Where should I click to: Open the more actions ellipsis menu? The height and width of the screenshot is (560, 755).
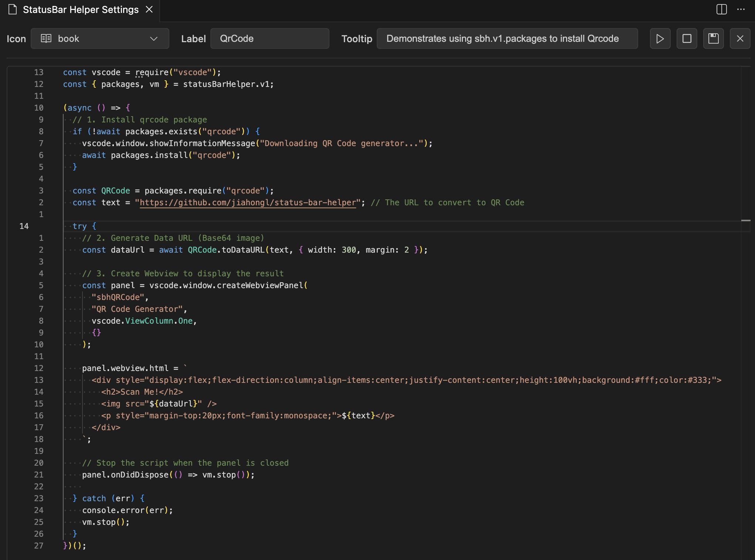point(741,9)
